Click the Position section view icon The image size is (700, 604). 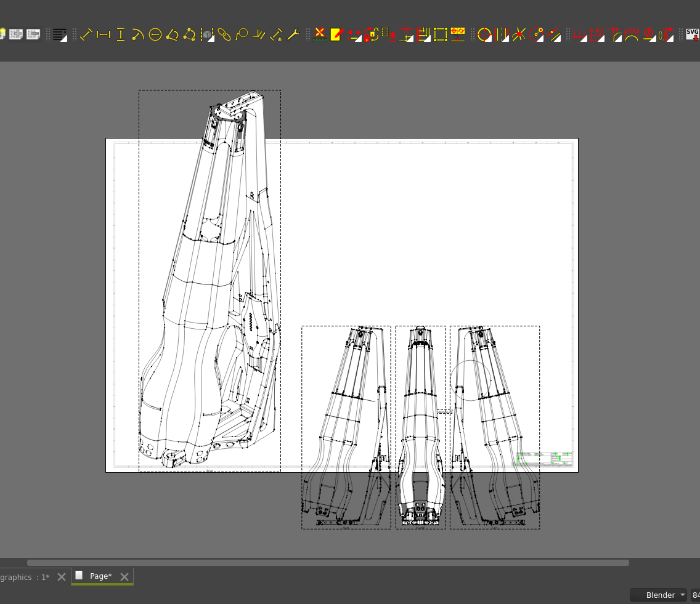click(x=389, y=34)
